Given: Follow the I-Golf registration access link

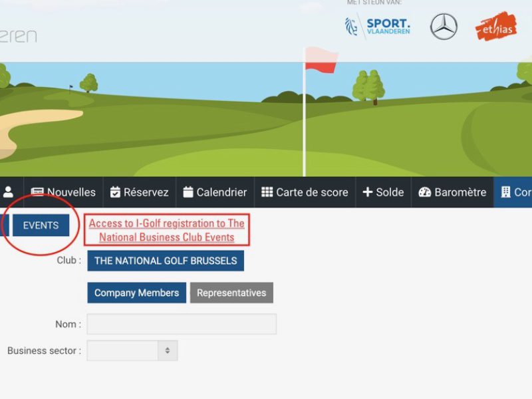Looking at the screenshot, I should (167, 230).
